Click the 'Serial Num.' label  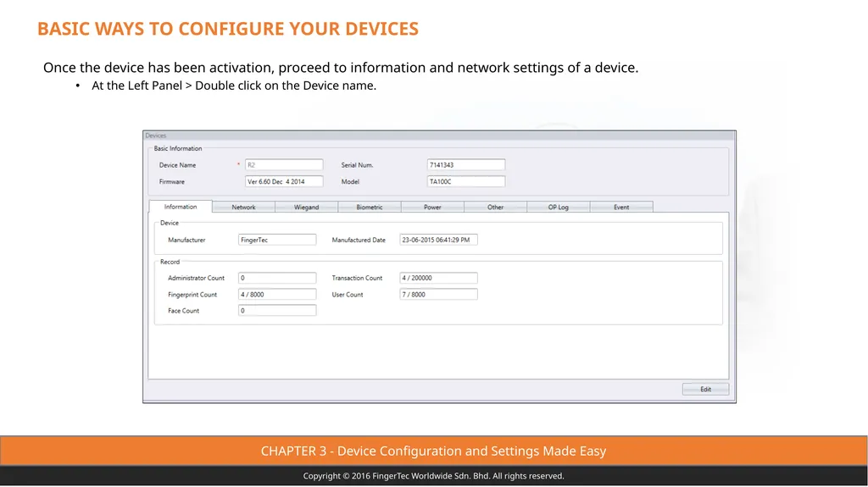point(357,165)
